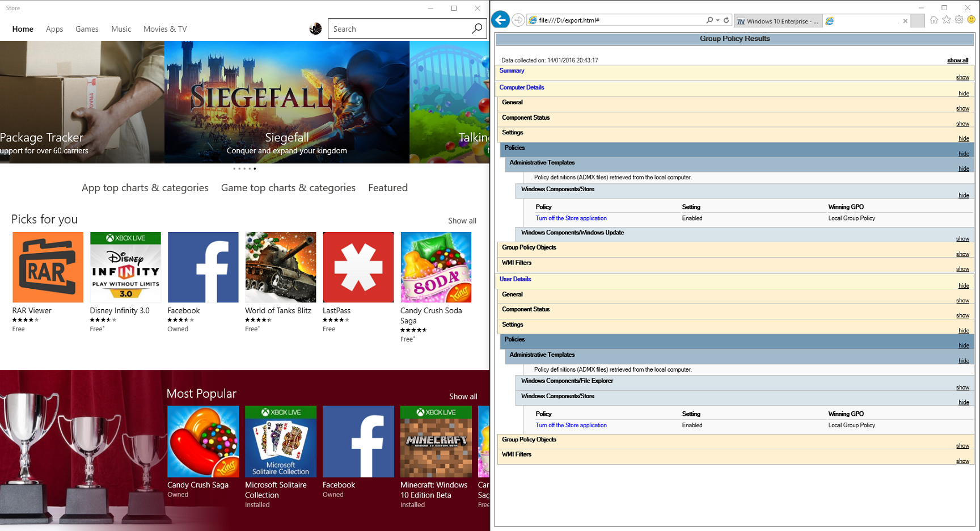
Task: Hide User Details Windows Components/Store section
Action: click(x=964, y=402)
